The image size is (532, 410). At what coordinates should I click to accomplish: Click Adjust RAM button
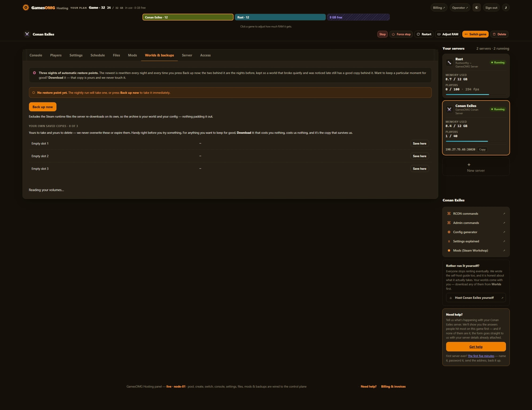click(447, 34)
